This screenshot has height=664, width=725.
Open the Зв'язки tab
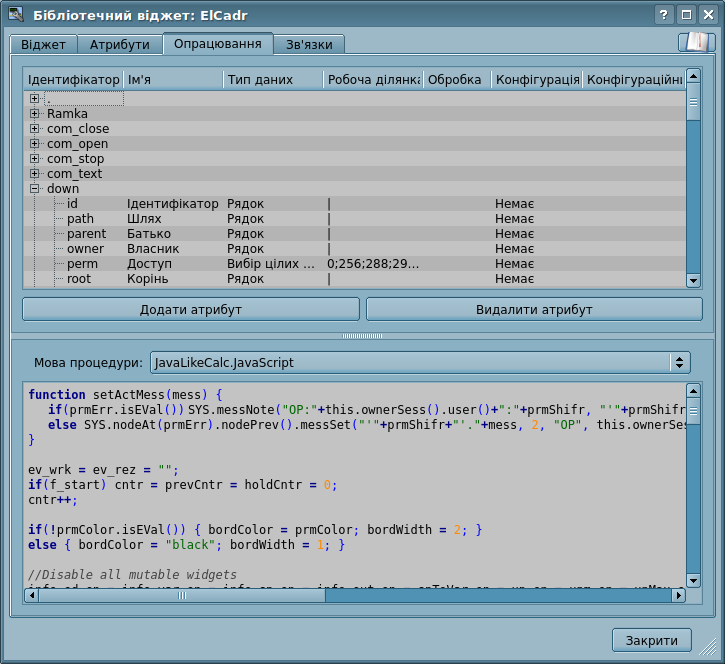tap(309, 45)
